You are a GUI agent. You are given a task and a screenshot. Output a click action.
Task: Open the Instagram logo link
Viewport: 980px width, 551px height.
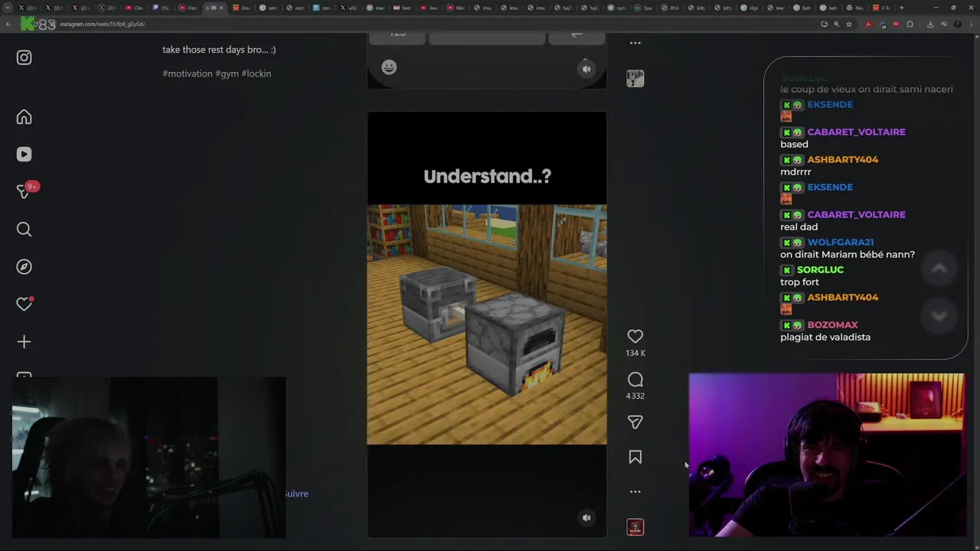tap(24, 57)
